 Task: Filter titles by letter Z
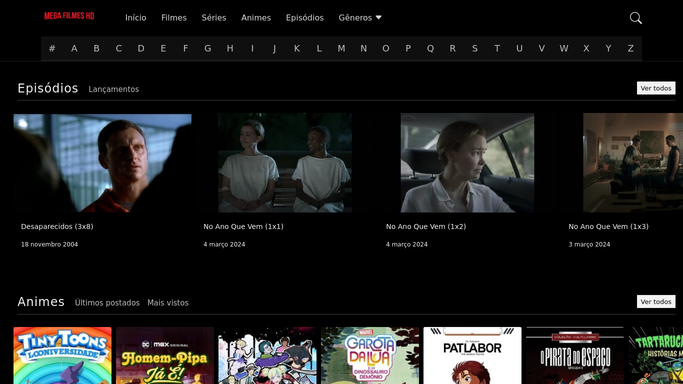[x=630, y=48]
